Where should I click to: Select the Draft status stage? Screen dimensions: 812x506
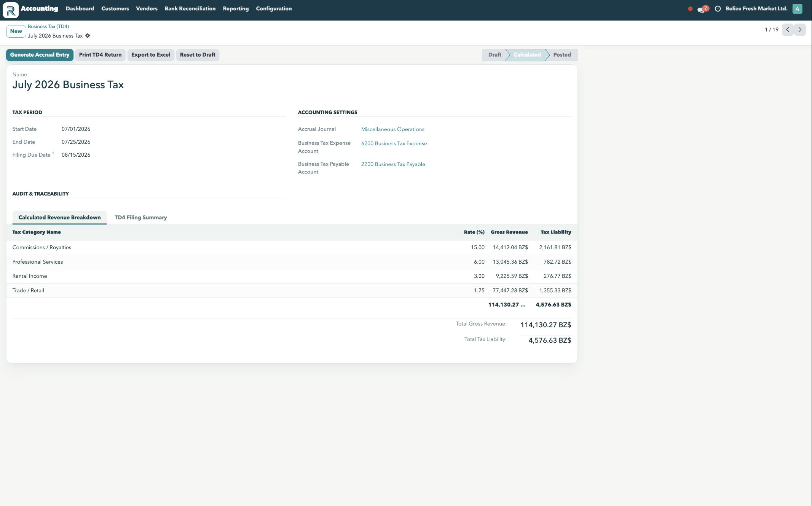495,55
